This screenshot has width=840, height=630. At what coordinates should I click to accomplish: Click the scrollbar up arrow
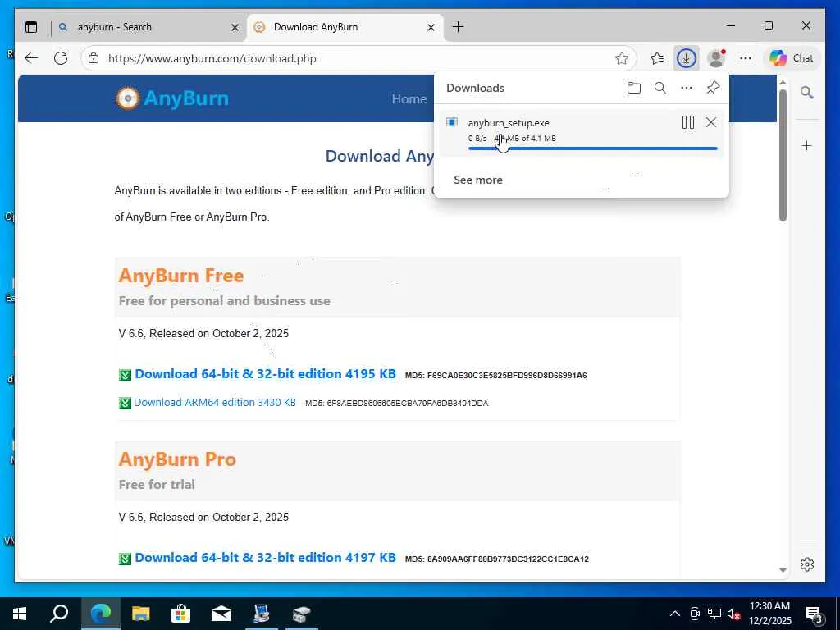click(783, 83)
